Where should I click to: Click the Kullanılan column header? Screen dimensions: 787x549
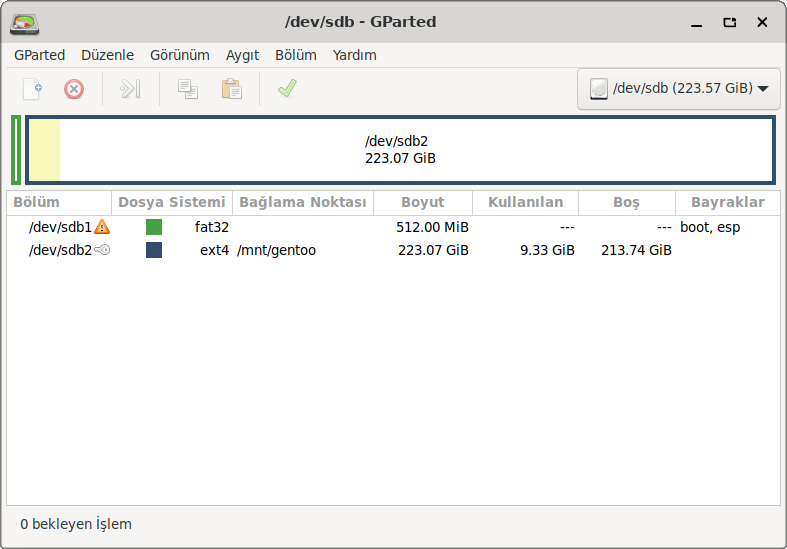pos(526,202)
